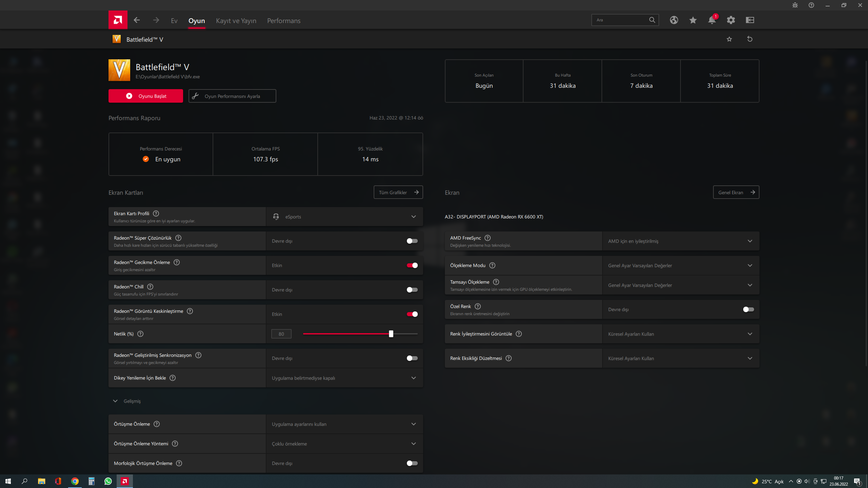Open favorites star icon in header
This screenshot has height=488, width=868.
coord(693,20)
